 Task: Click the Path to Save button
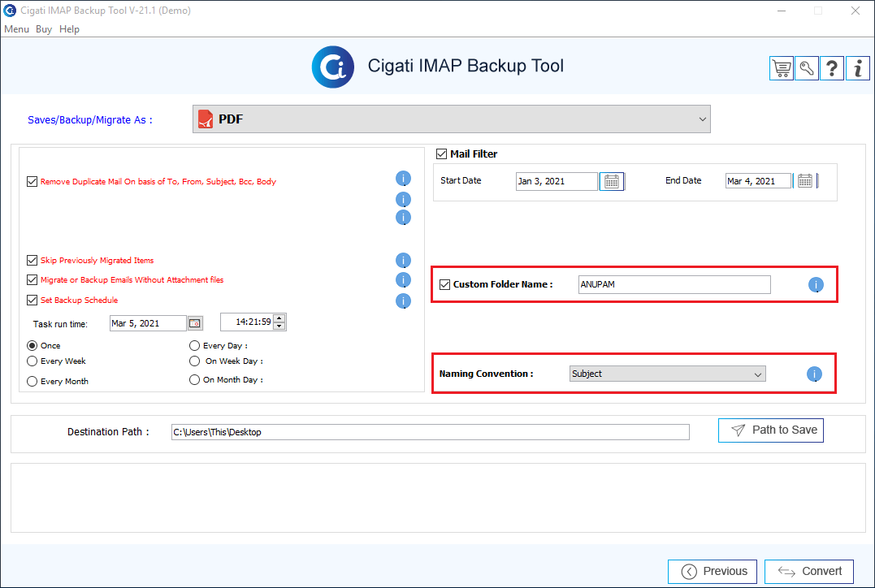pyautogui.click(x=771, y=430)
